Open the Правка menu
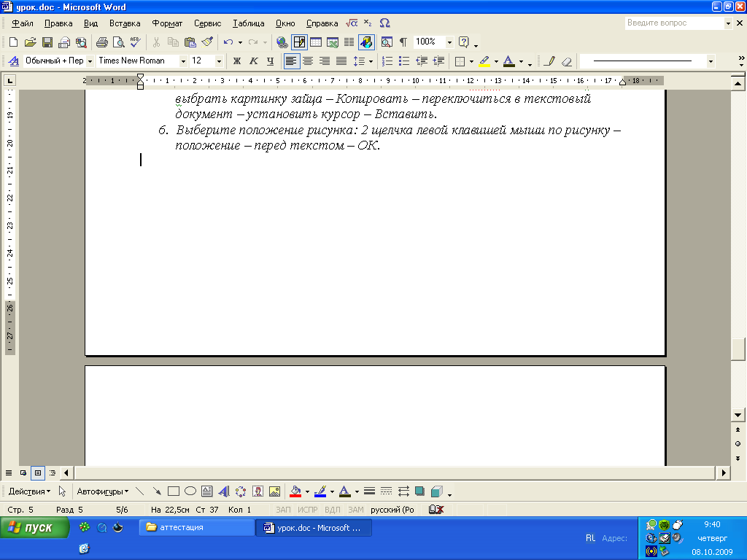Image resolution: width=747 pixels, height=560 pixels. 58,23
